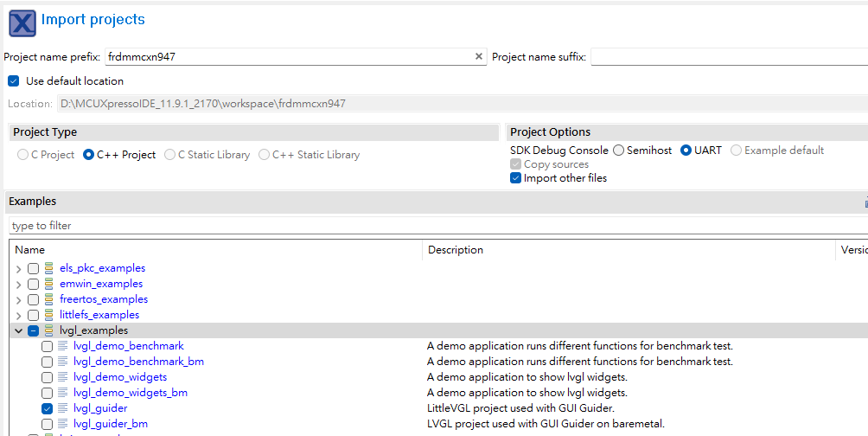Screen dimensions: 868x436
Task: Click the Project name suffix field
Action: coord(728,57)
